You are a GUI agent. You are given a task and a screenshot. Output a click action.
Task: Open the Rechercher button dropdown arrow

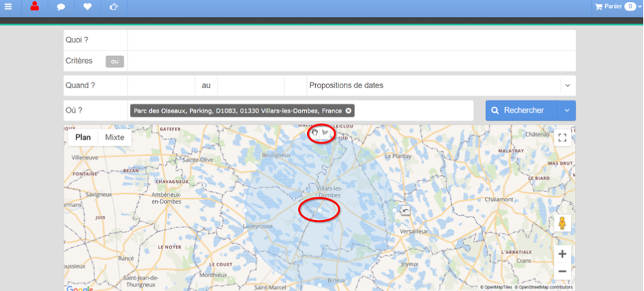coord(567,111)
